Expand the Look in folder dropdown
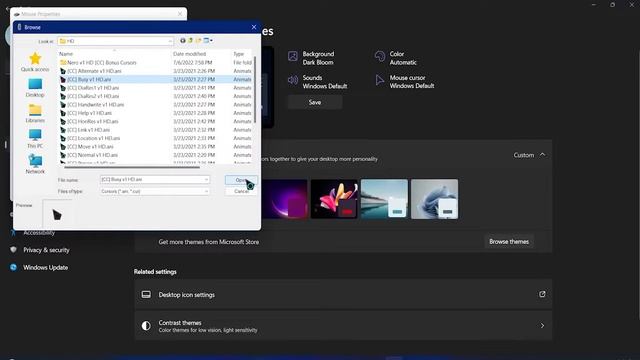Viewport: 640px width, 360px height. pyautogui.click(x=170, y=41)
